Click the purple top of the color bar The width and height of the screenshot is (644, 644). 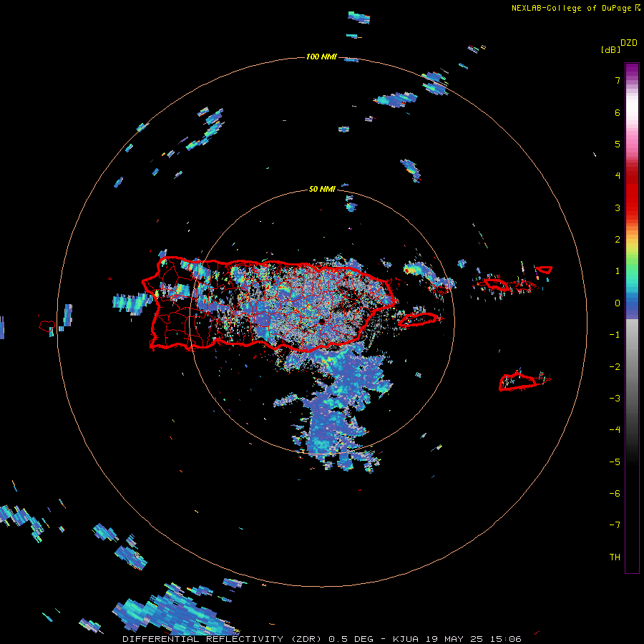point(632,70)
